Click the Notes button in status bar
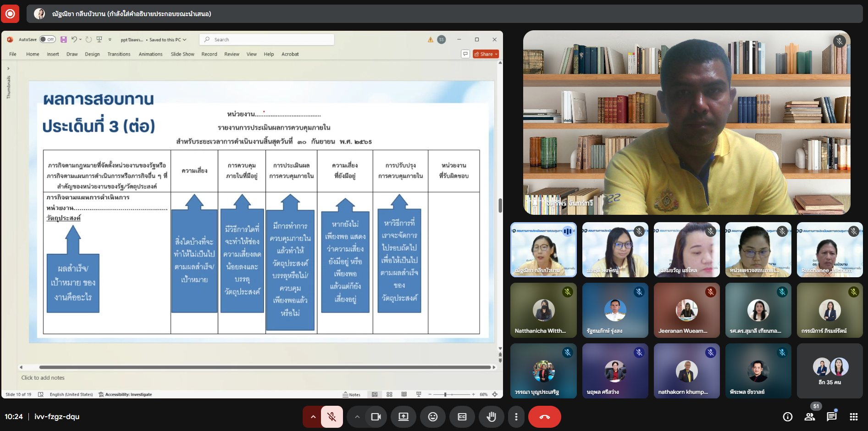Screen dimensions: 868x431 pos(352,394)
